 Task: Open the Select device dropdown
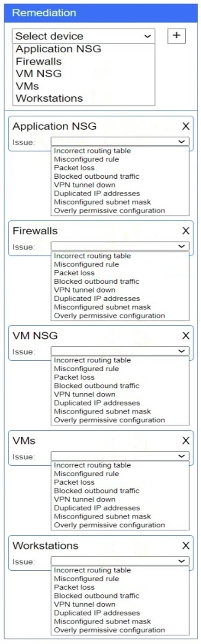(x=83, y=36)
